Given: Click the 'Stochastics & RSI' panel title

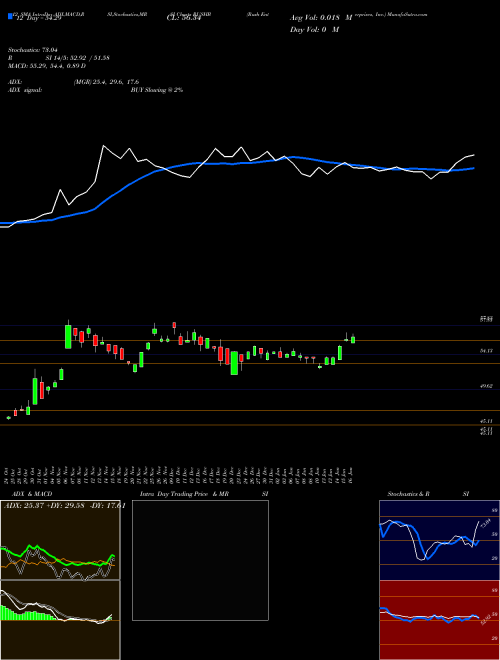Looking at the screenshot, I should [x=428, y=494].
